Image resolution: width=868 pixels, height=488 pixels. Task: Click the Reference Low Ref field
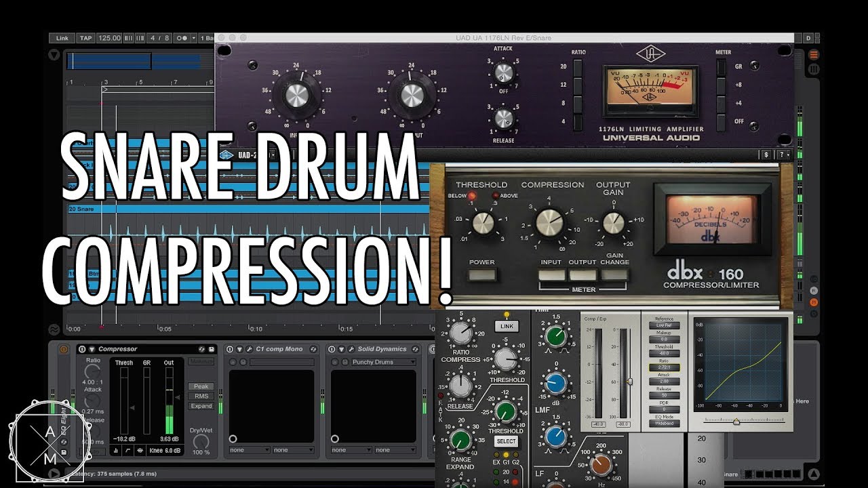(664, 325)
